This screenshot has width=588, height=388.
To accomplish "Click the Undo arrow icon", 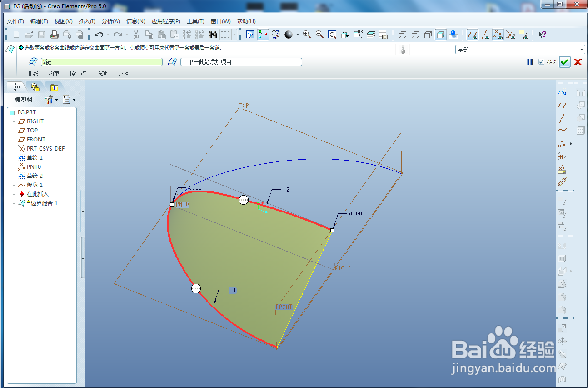I will click(x=99, y=35).
